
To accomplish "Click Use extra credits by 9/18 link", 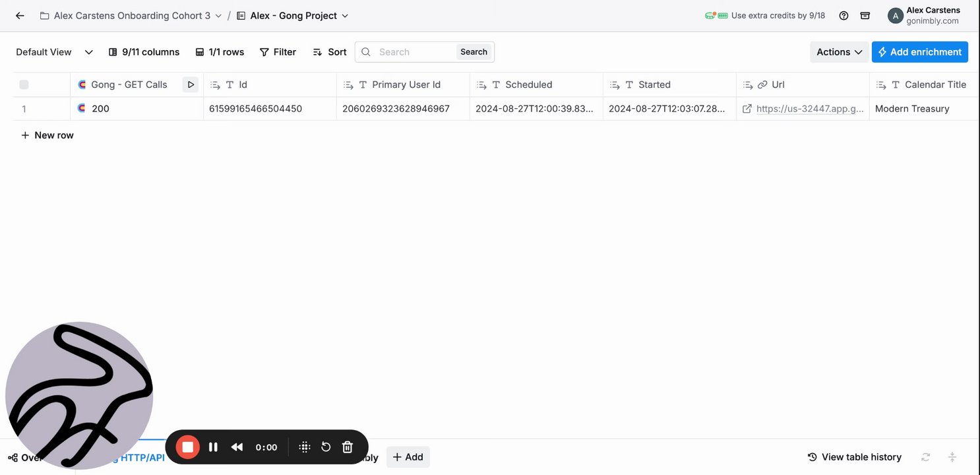I will (778, 16).
